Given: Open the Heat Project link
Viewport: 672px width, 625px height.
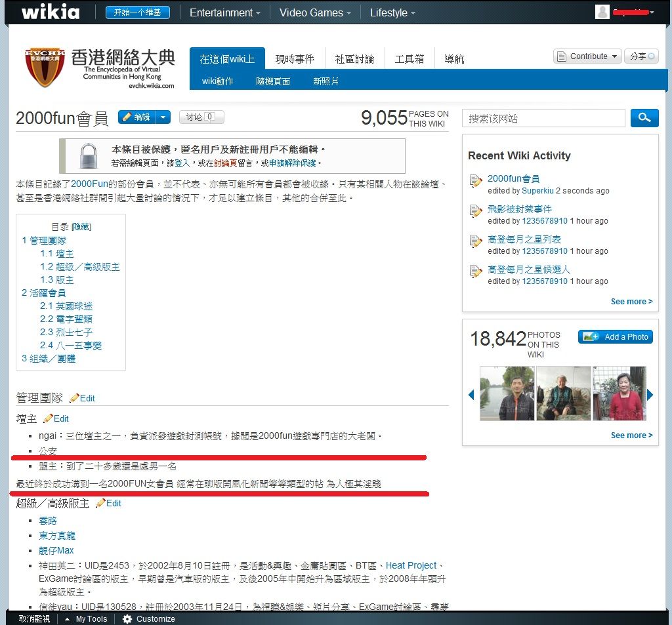Looking at the screenshot, I should (x=411, y=565).
